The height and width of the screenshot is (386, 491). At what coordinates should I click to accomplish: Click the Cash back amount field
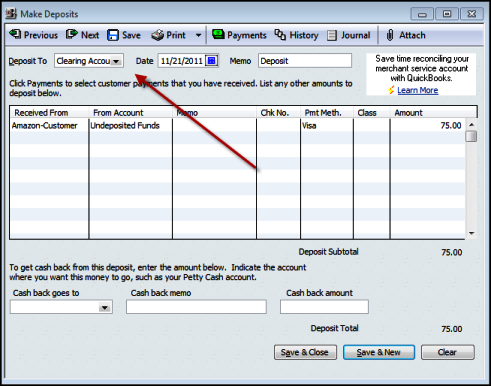point(324,307)
